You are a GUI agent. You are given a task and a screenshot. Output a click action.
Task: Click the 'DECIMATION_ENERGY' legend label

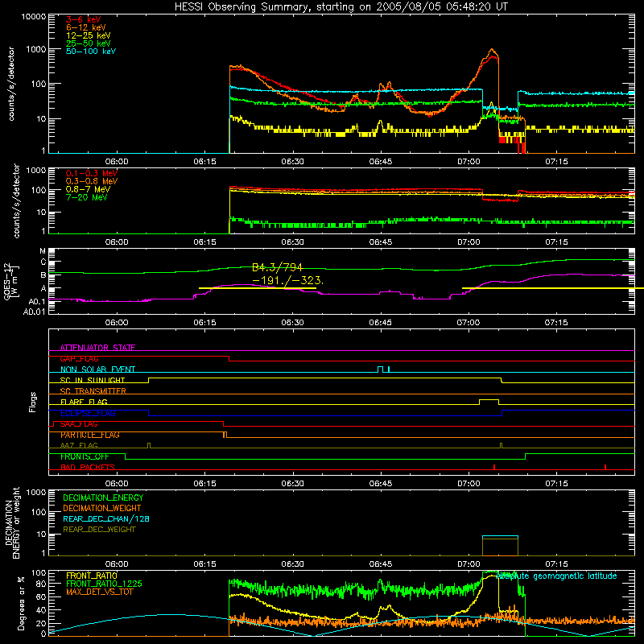tap(103, 497)
